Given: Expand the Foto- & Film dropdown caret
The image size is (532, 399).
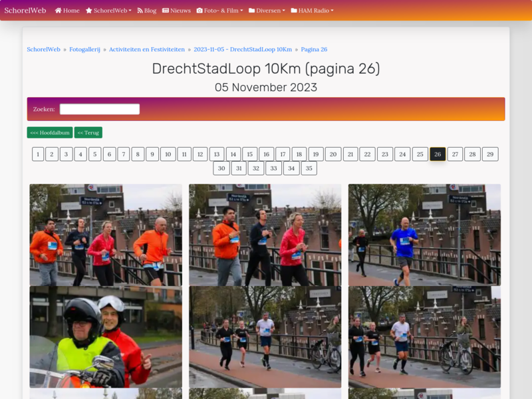Looking at the screenshot, I should point(241,11).
